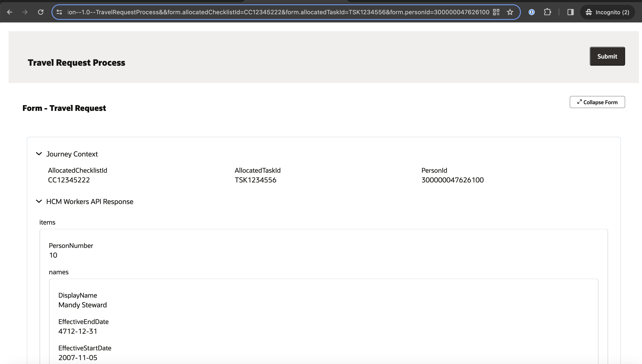Collapse the Journey Context section chevron
The image size is (642, 364).
pyautogui.click(x=39, y=154)
